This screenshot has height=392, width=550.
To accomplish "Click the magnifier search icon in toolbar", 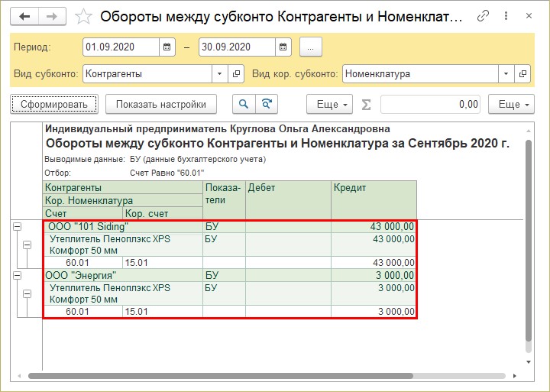I will (244, 104).
